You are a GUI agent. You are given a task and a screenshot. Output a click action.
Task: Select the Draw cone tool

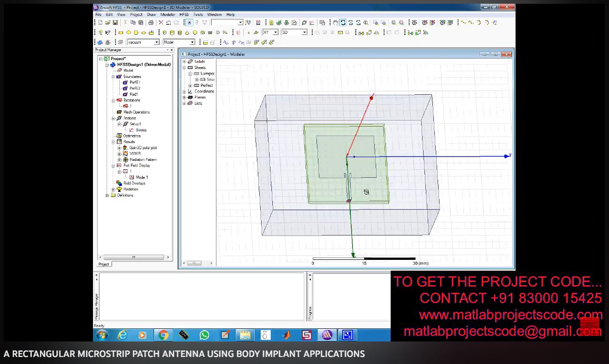click(187, 33)
